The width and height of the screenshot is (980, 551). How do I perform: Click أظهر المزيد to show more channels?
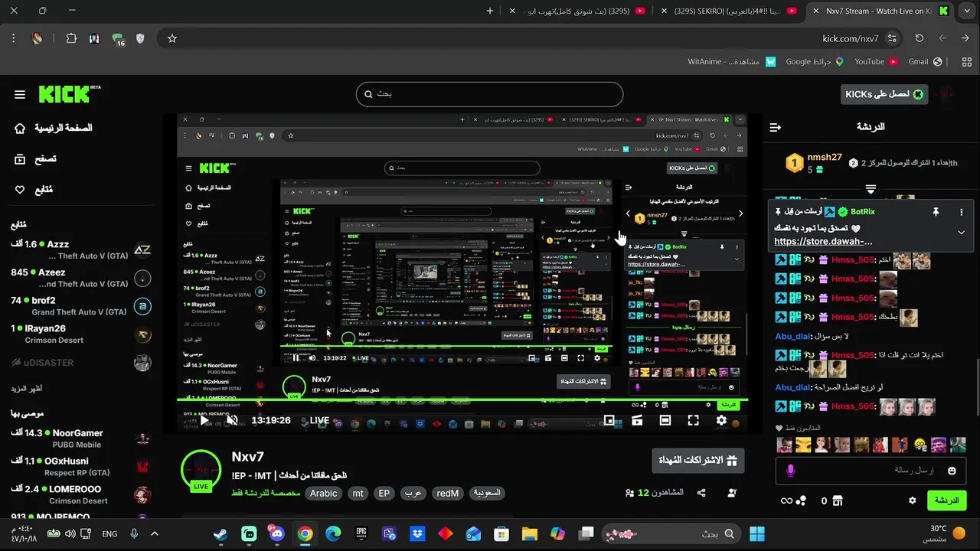26,388
